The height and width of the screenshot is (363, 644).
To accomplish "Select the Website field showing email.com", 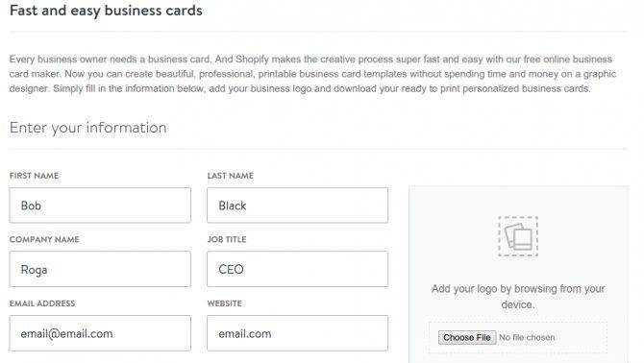I will (297, 333).
